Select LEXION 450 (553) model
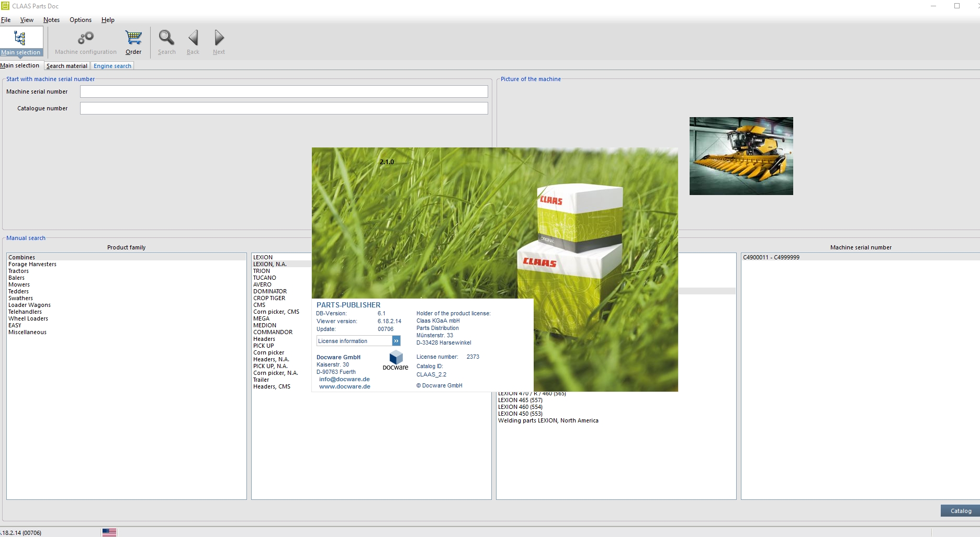 pos(616,414)
